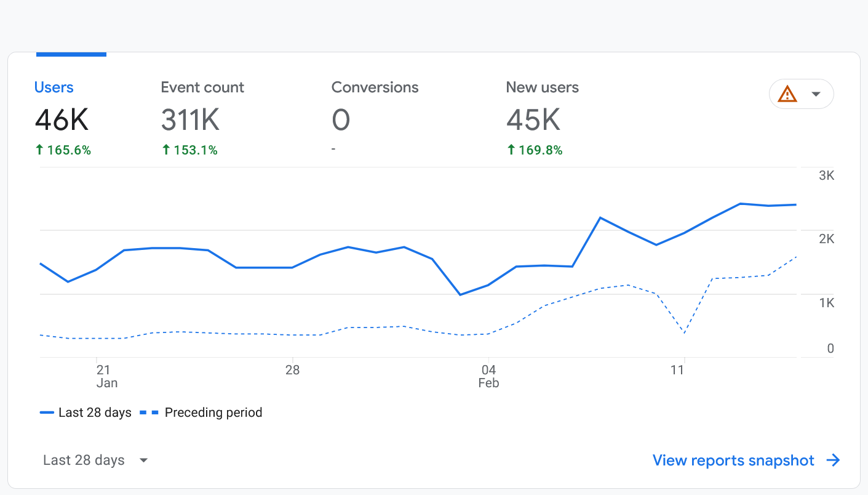The width and height of the screenshot is (868, 495).
Task: Click the 2K gridline label on the axis
Action: 824,239
